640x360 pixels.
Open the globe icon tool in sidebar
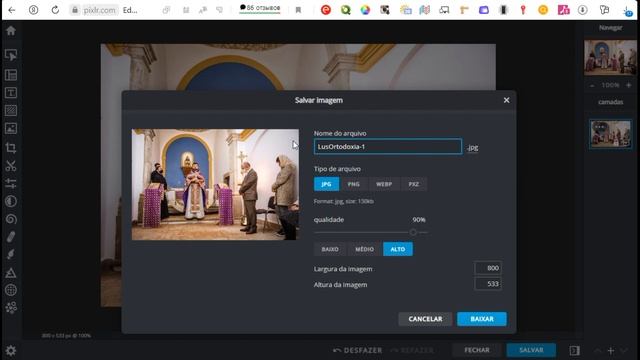(11, 290)
